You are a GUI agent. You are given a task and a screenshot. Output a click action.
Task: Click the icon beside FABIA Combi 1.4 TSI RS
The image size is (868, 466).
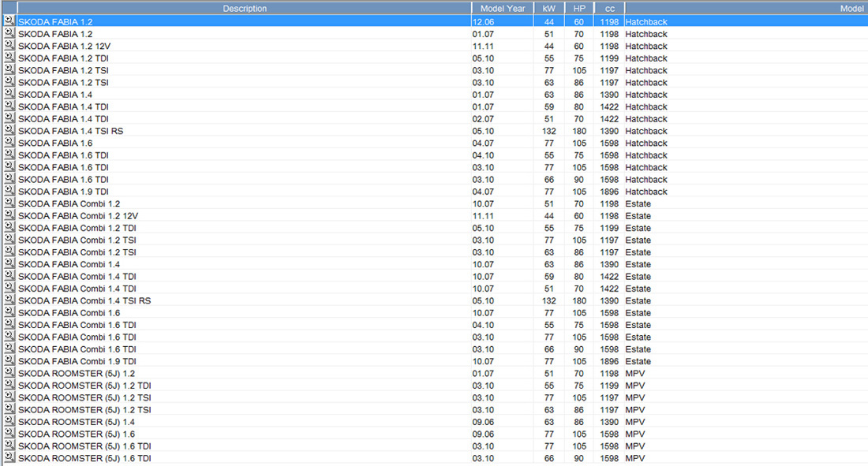tap(9, 300)
